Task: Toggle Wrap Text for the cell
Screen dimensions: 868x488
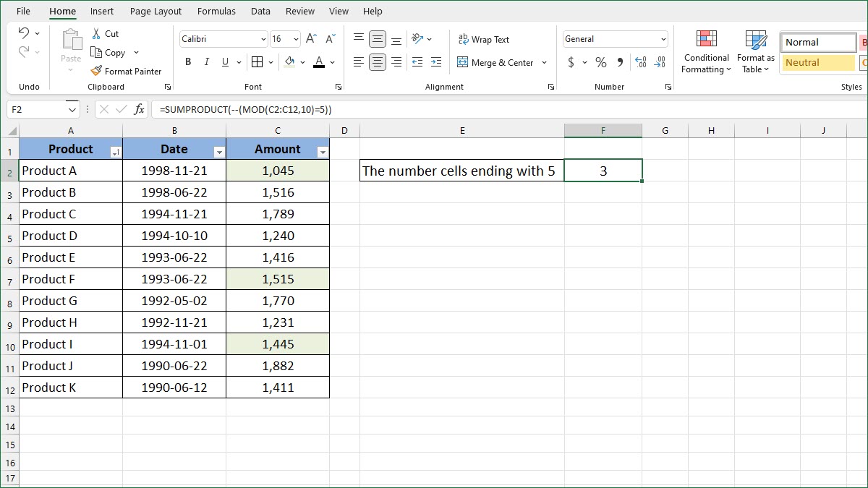Action: point(483,40)
